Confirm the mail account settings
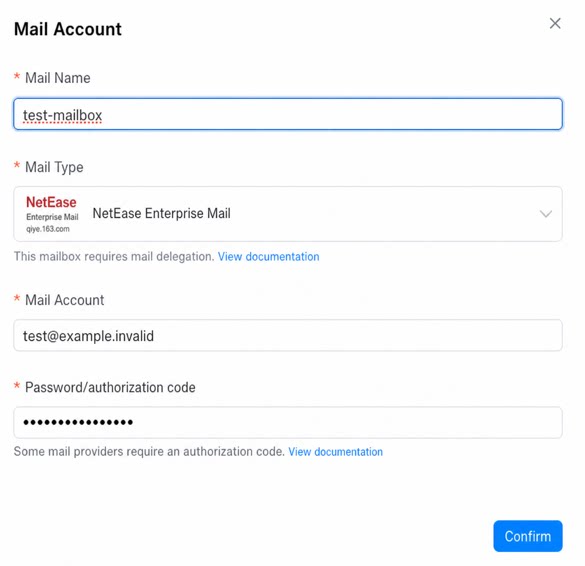Viewport: 585px width, 566px height. [528, 536]
